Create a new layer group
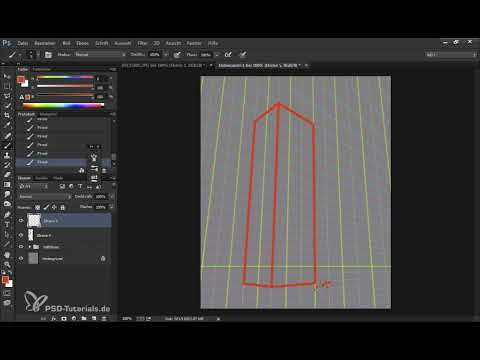 click(x=84, y=318)
